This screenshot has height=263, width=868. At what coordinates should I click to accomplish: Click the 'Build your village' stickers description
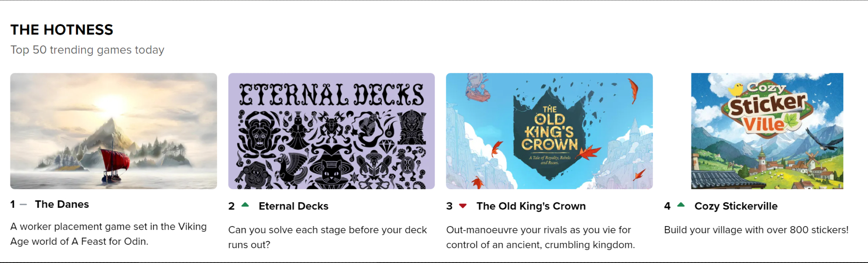tap(756, 230)
